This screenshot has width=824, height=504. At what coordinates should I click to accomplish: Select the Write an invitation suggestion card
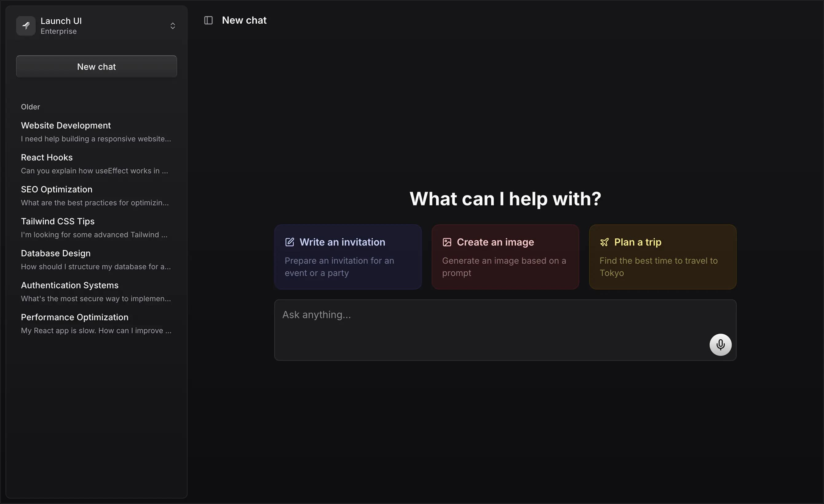point(348,257)
